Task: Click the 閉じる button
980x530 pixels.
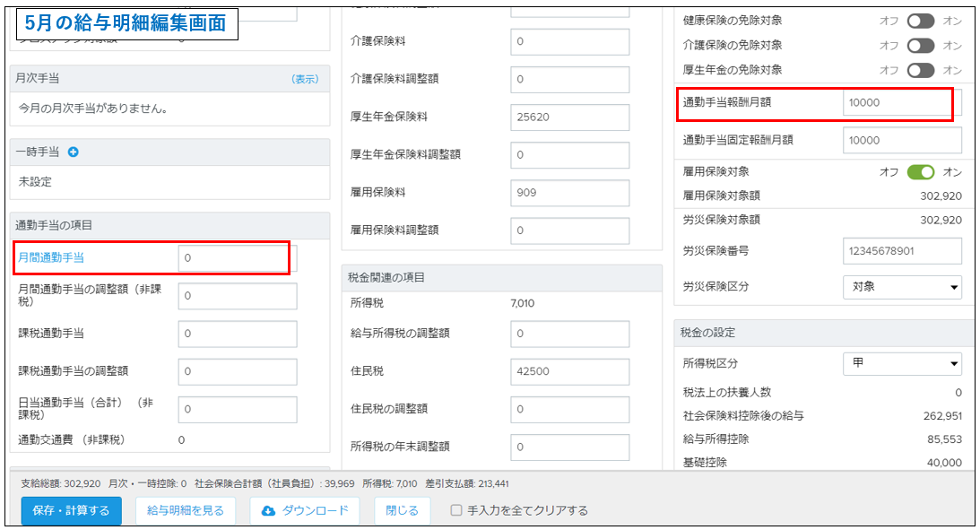Action: click(402, 511)
